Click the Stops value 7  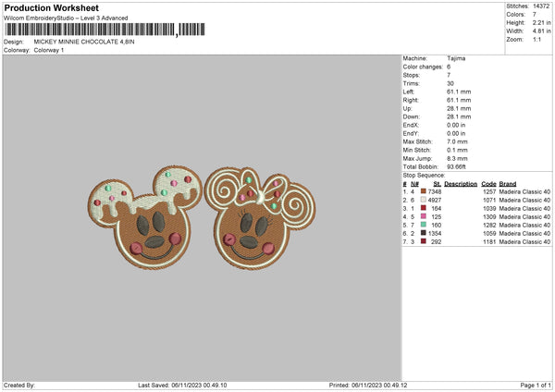click(x=449, y=75)
